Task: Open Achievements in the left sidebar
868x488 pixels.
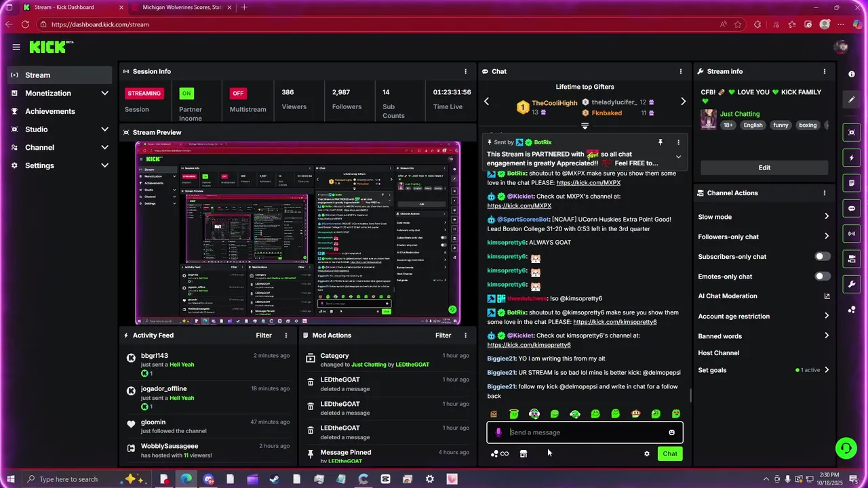Action: coord(60,111)
